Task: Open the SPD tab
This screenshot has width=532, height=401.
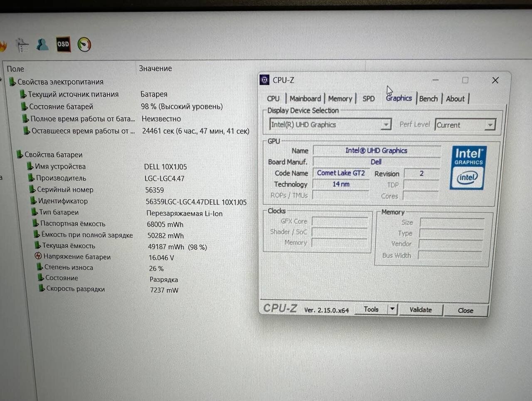Action: pos(368,98)
